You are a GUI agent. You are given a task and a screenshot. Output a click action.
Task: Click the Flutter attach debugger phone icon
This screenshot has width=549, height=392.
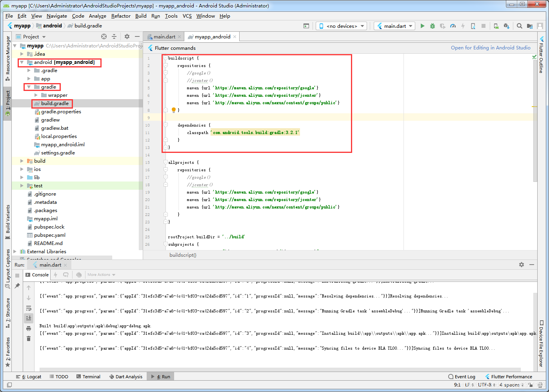click(x=473, y=26)
